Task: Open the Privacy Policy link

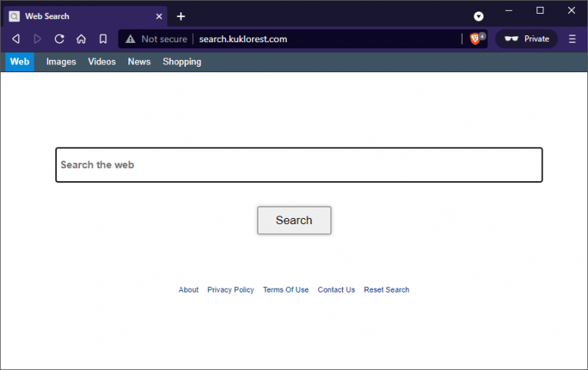Action: click(231, 290)
